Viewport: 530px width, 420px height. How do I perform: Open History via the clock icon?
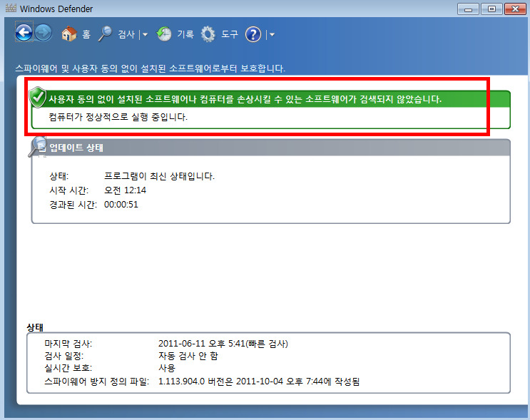click(164, 34)
